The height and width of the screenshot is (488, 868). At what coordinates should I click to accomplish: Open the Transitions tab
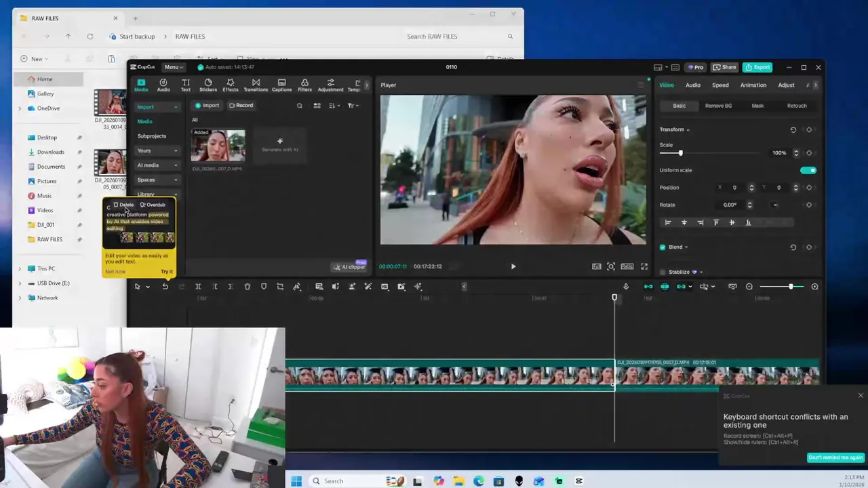point(256,85)
